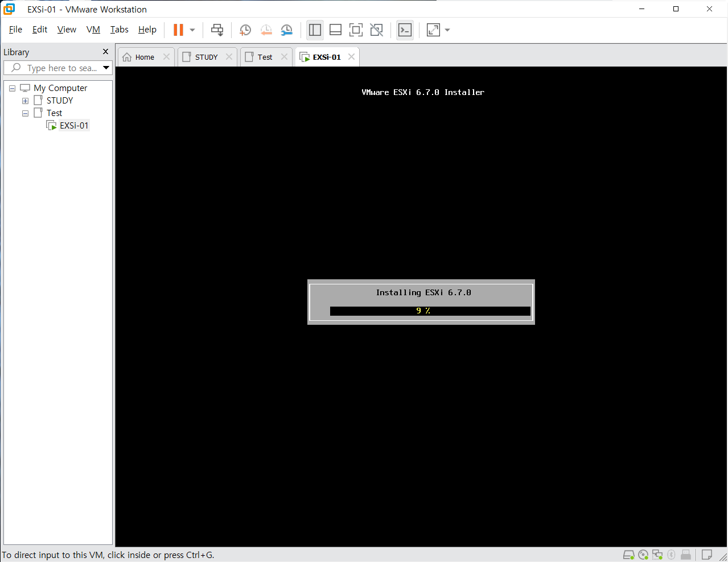
Task: Select the EXSi-01 tab
Action: (327, 57)
